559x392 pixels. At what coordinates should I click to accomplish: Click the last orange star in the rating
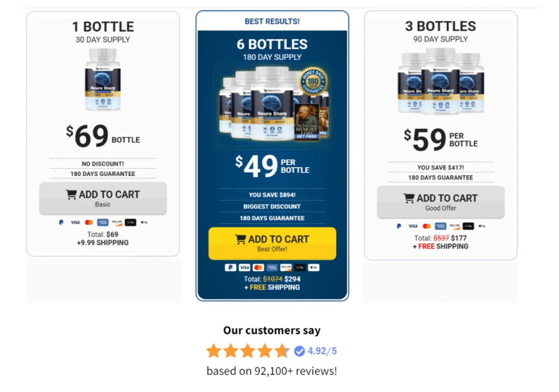(282, 351)
